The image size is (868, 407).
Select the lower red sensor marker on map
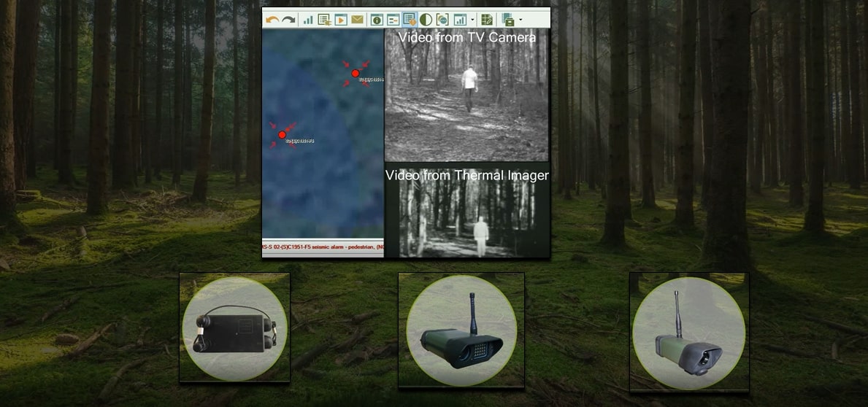pos(283,135)
